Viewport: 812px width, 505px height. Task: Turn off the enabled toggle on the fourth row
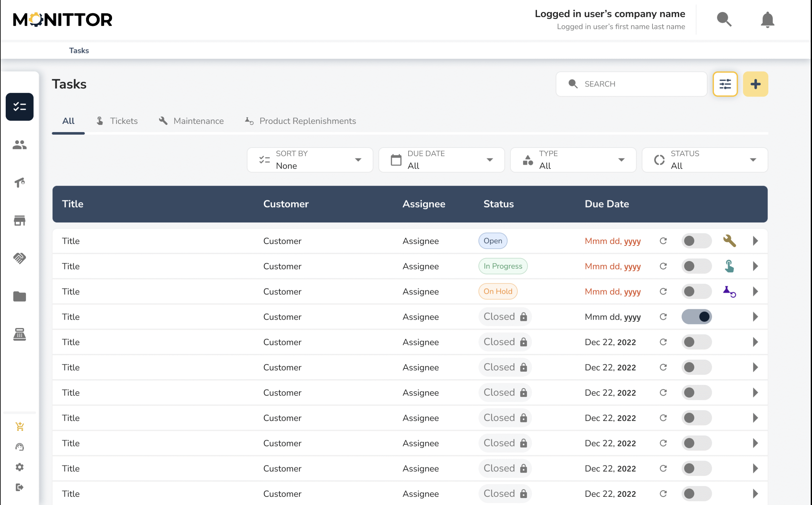pos(696,316)
